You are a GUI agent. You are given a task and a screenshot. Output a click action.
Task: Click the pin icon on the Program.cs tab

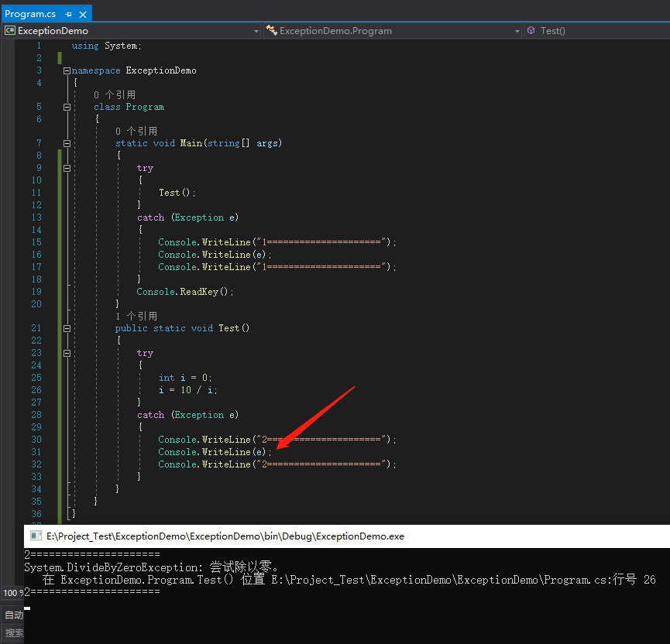pyautogui.click(x=70, y=13)
